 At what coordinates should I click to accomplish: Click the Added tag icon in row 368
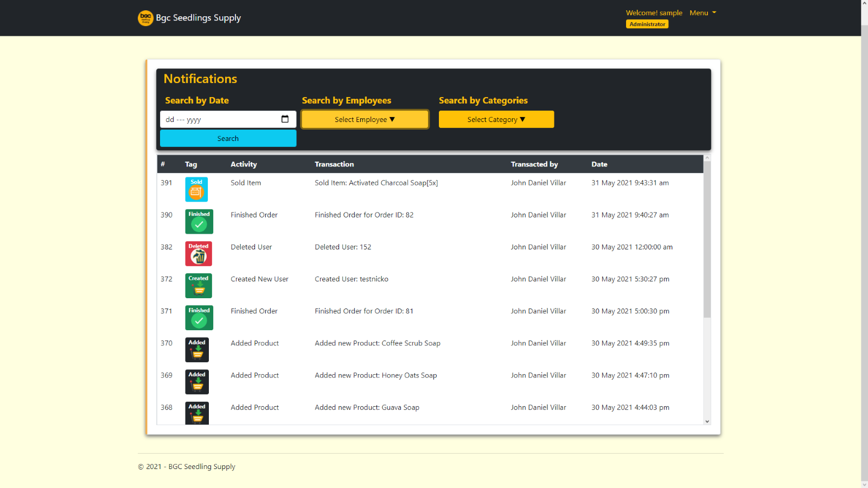[197, 413]
